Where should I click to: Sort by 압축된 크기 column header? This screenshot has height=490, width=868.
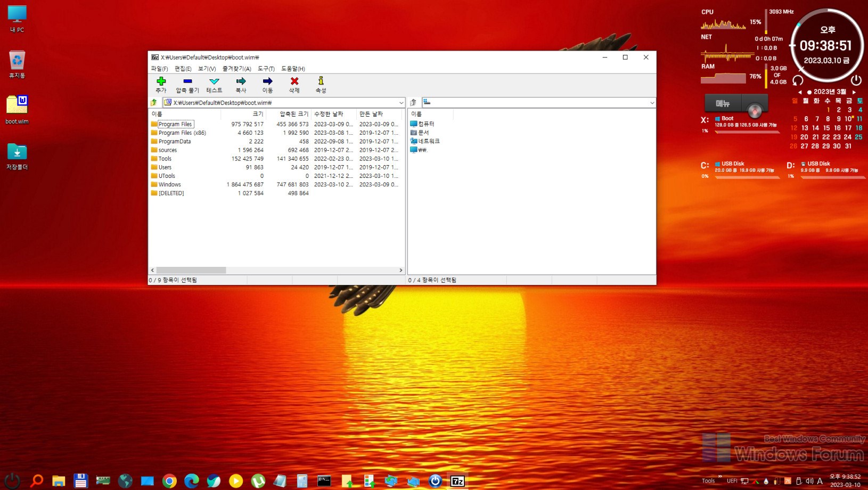point(289,114)
